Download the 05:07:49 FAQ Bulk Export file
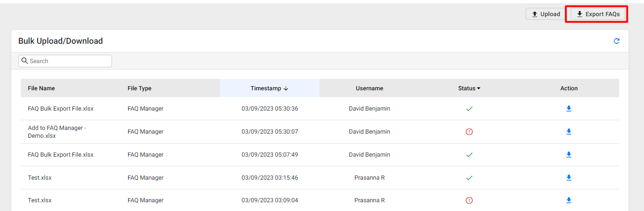 coord(569,155)
